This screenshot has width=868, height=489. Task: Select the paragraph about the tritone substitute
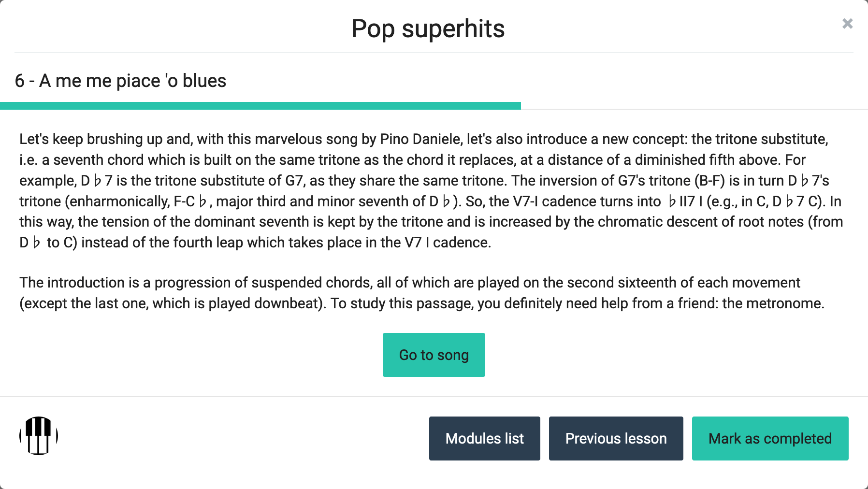[x=430, y=190]
